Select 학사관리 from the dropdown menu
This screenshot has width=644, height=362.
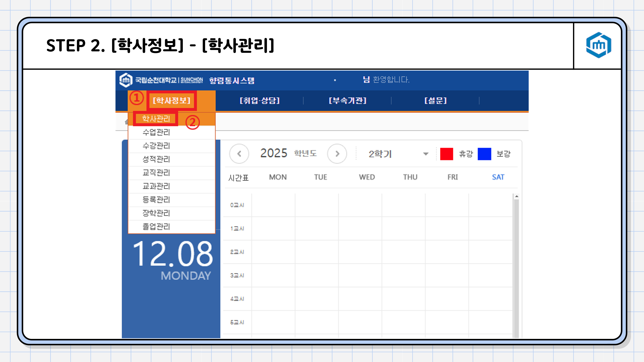point(156,119)
